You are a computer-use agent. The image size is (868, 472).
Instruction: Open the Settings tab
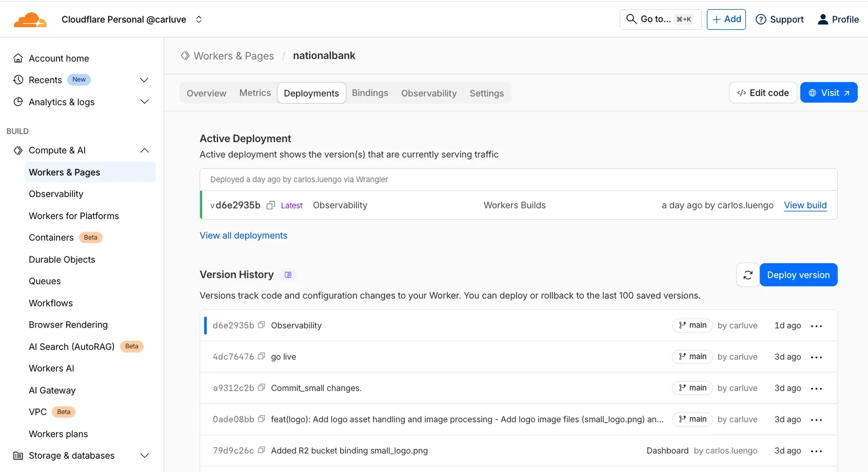[487, 93]
